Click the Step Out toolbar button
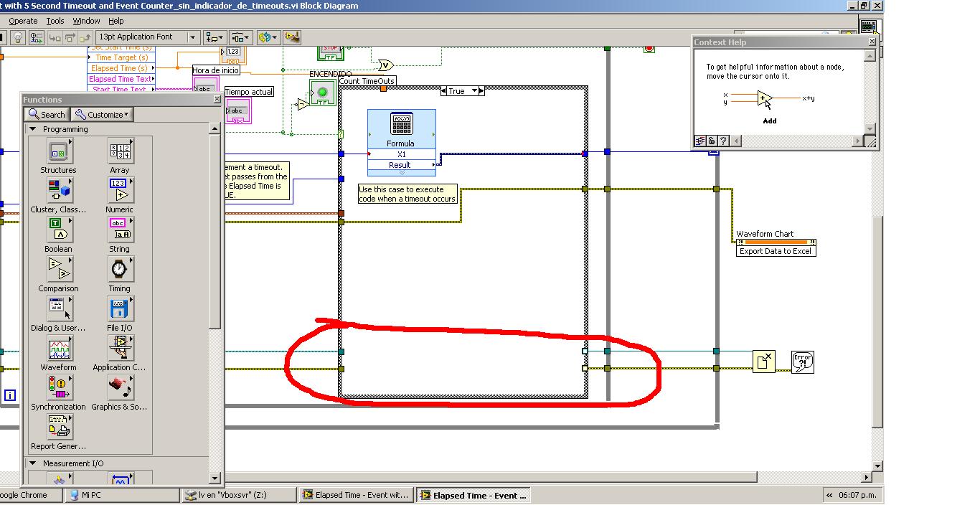The width and height of the screenshot is (980, 505). tap(85, 37)
